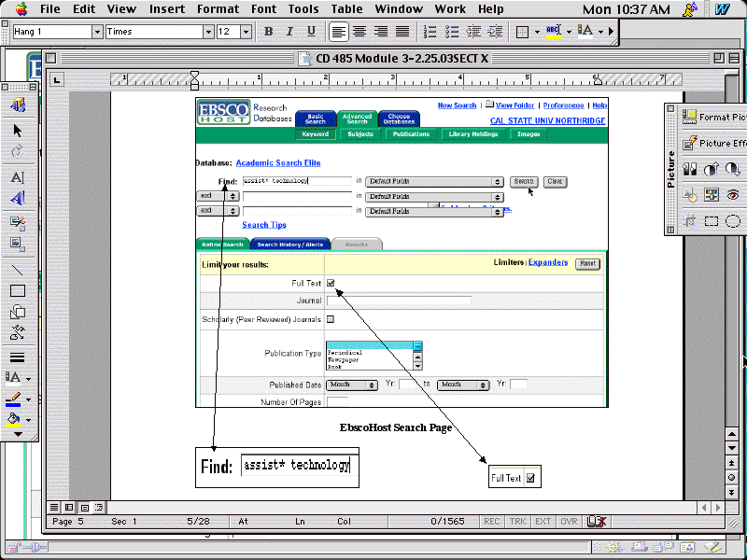Click the Underline button
The image size is (747, 560).
coord(311,32)
